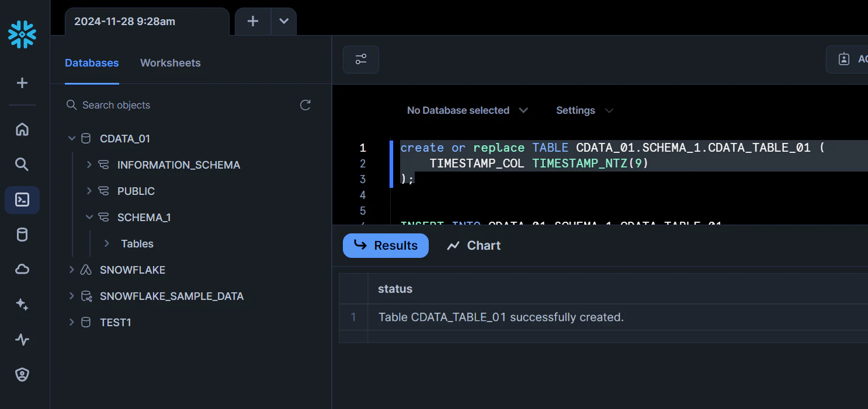Expand the INFORMATION_SCHEMA schema

89,165
